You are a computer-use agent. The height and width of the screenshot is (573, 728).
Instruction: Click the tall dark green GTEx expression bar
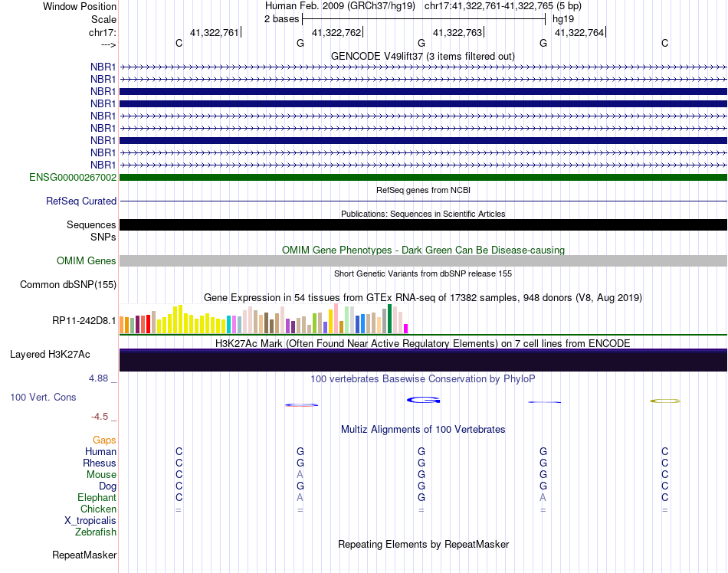coord(390,319)
